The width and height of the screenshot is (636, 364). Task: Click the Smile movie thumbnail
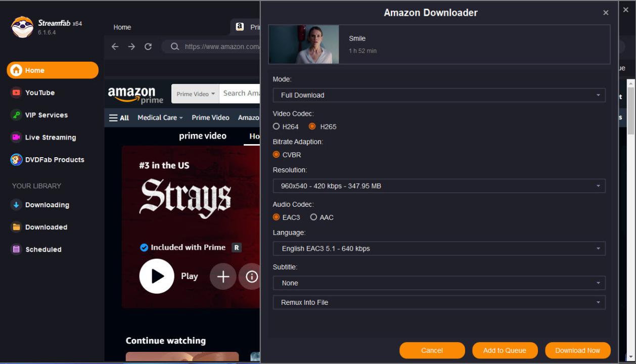click(304, 44)
